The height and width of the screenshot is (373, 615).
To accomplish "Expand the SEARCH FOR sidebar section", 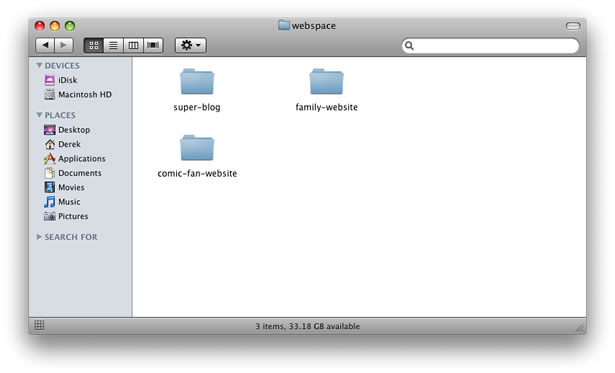I will (x=39, y=237).
